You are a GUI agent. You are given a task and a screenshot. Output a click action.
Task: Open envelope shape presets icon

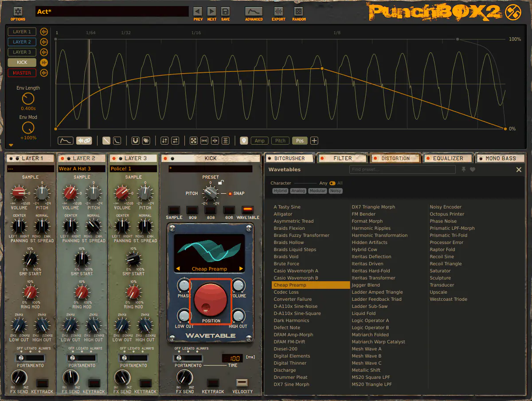[x=66, y=141]
